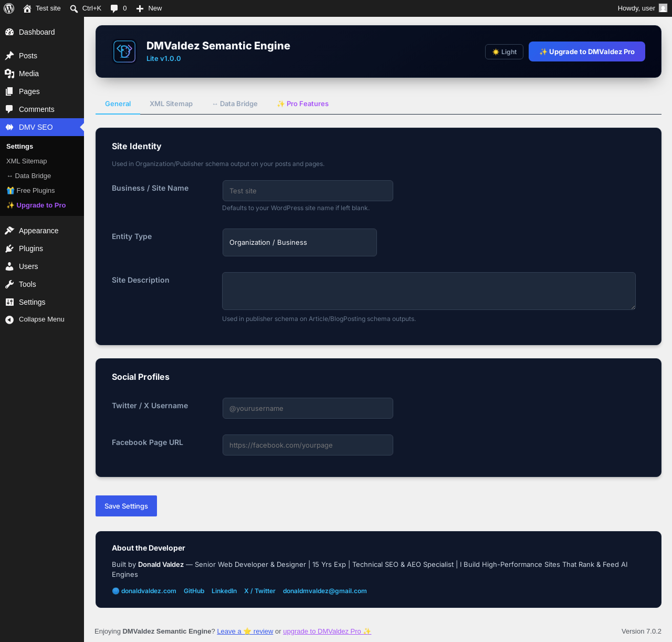Click the Media library icon
The image size is (672, 642).
(x=9, y=74)
